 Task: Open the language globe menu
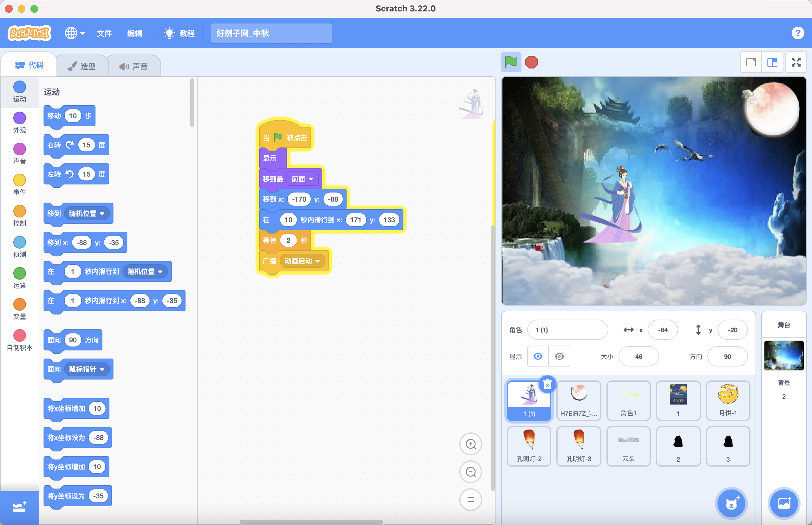coord(75,33)
